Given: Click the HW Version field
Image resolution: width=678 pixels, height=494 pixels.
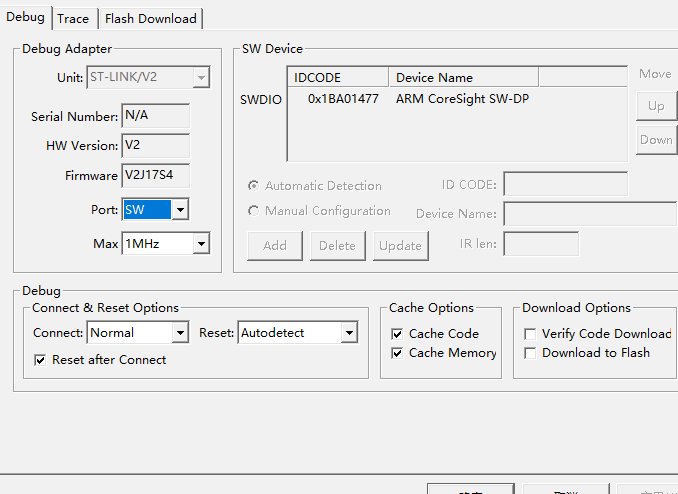Looking at the screenshot, I should pyautogui.click(x=156, y=145).
